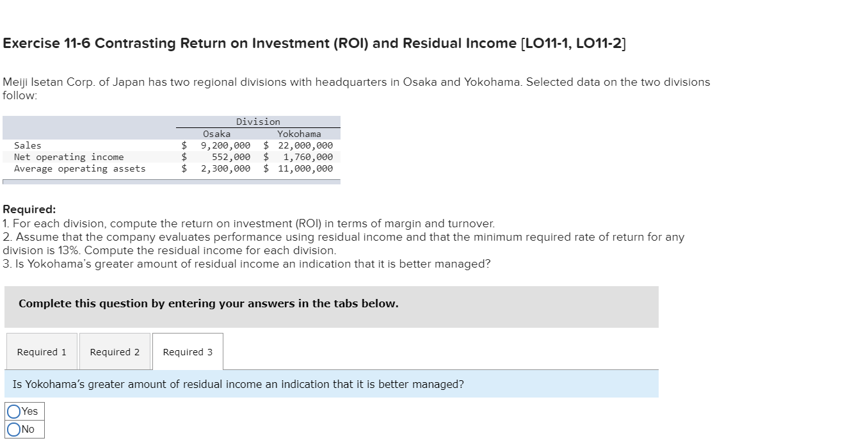
Task: Click the exercise title heading
Action: 313,43
